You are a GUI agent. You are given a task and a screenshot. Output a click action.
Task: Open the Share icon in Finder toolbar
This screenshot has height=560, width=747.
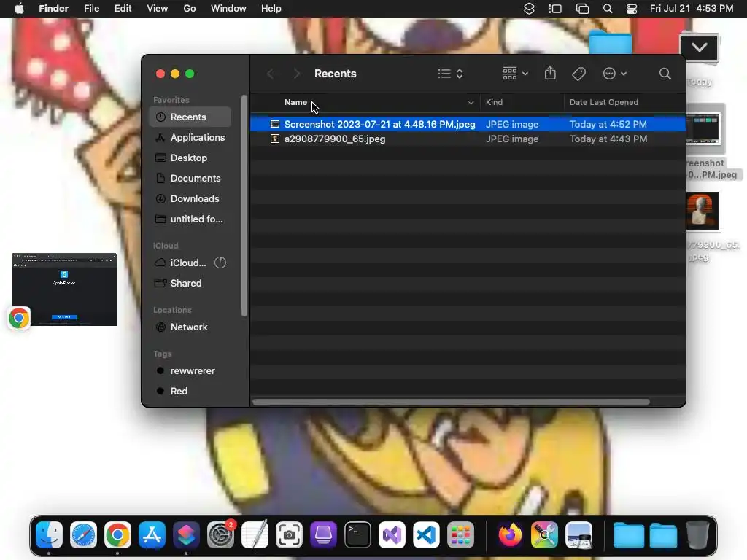click(x=550, y=74)
